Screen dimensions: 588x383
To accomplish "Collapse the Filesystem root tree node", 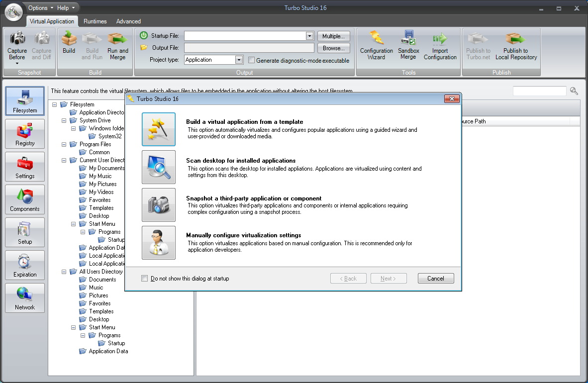I will [55, 104].
